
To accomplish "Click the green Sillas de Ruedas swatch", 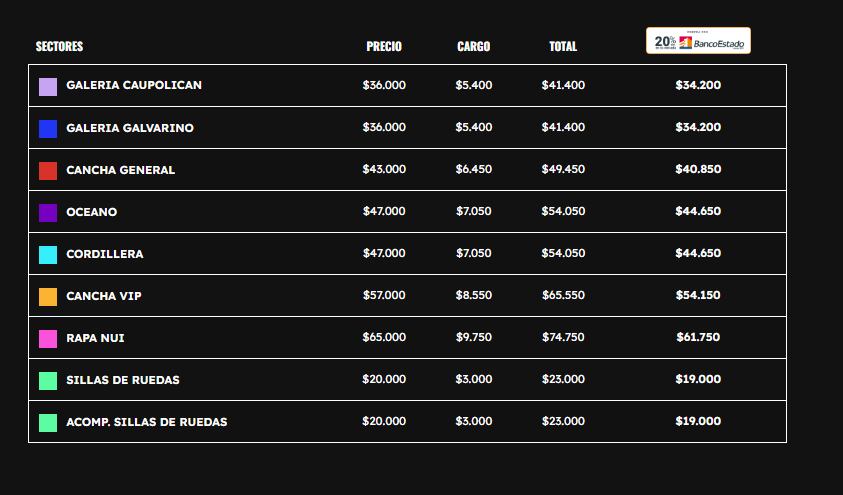I will pos(48,381).
